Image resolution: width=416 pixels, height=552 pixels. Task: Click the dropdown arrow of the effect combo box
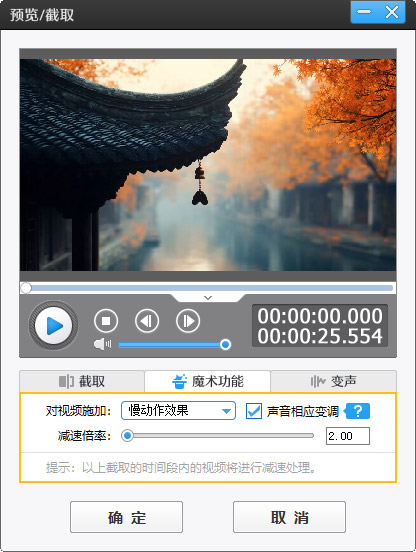coord(226,411)
